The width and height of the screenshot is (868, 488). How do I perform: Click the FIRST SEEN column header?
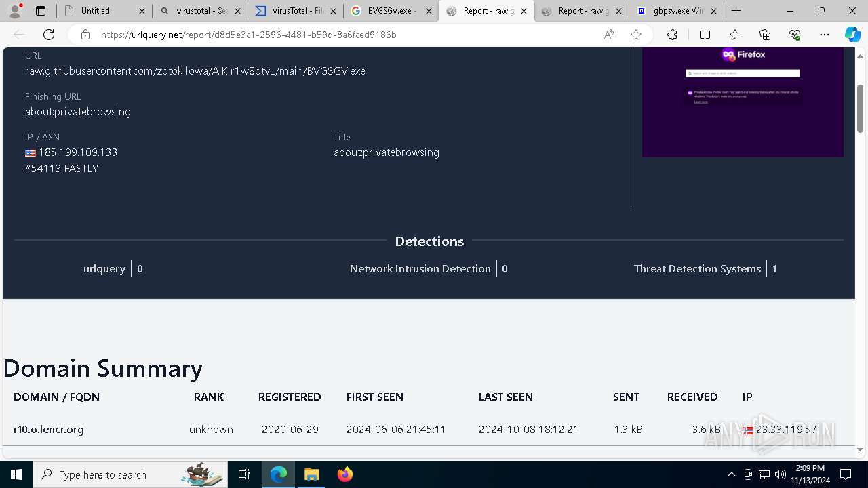point(375,397)
